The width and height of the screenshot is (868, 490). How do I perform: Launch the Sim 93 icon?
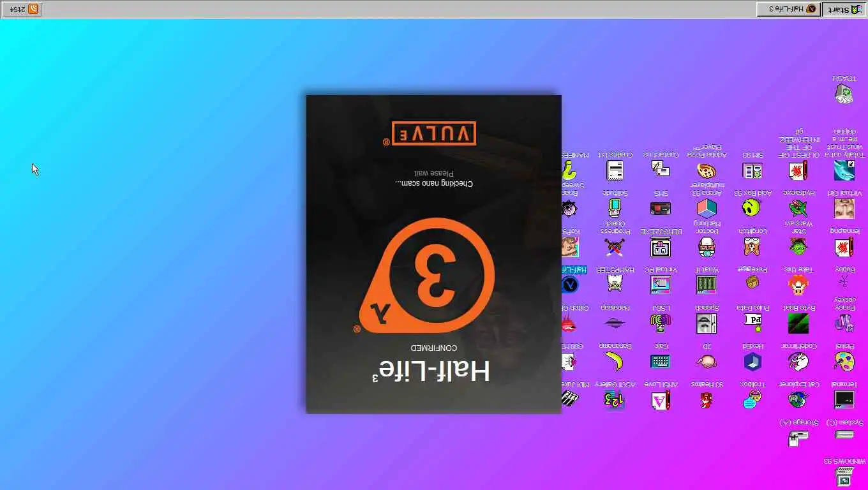click(752, 170)
